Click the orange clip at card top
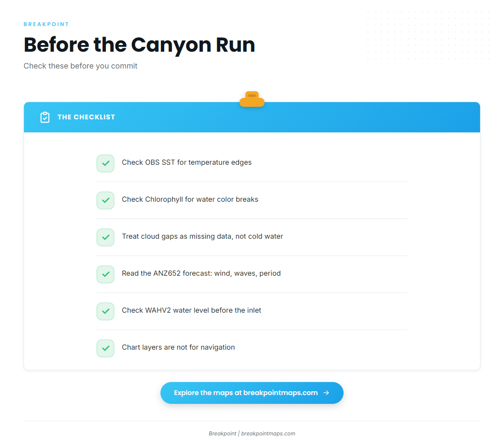 click(252, 99)
